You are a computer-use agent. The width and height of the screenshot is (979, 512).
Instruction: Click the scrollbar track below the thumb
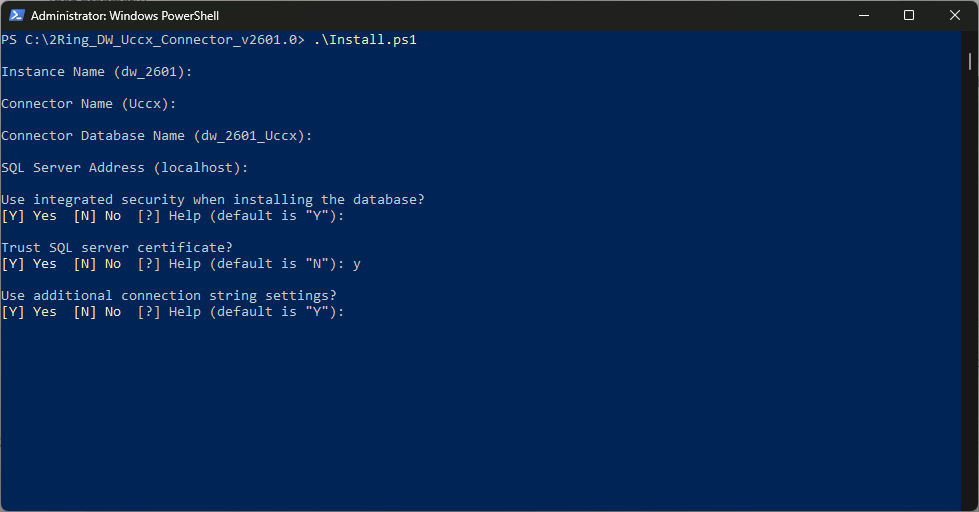(x=970, y=300)
